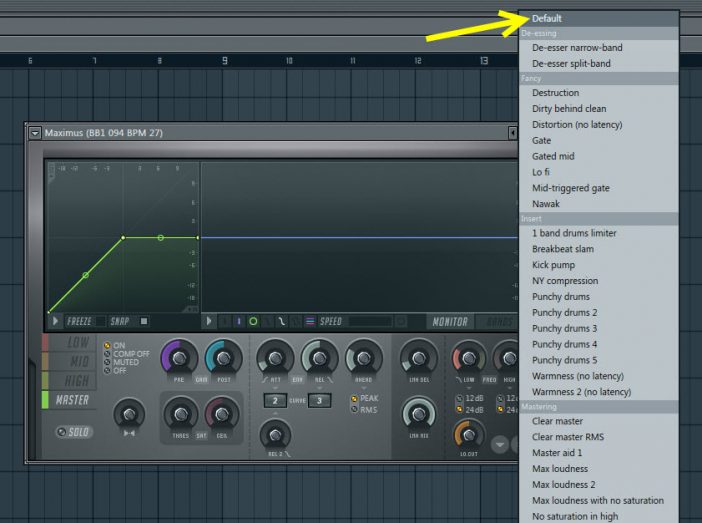Click the purple PRE gain knob
The image size is (702, 523).
(x=179, y=358)
